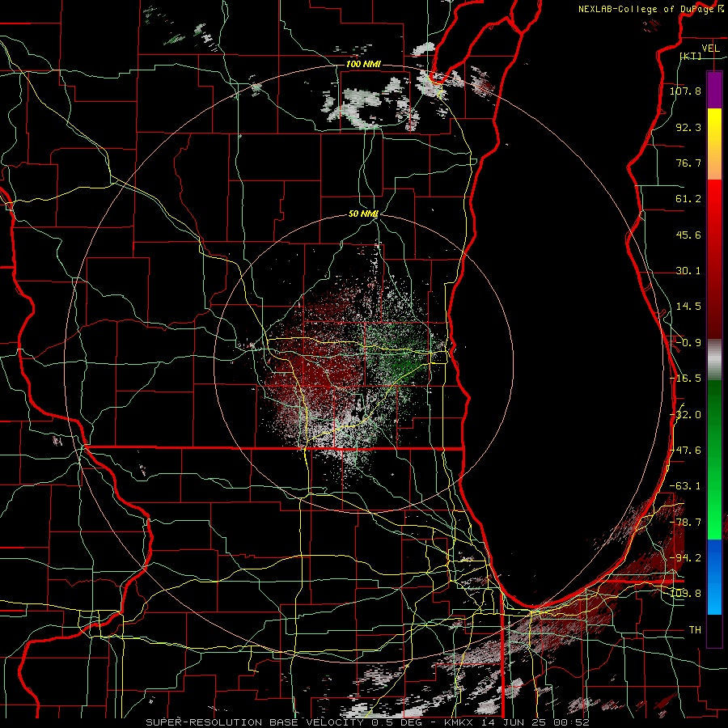Select the 107.8 velocity scale value
This screenshot has width=728, height=728.
pos(685,91)
